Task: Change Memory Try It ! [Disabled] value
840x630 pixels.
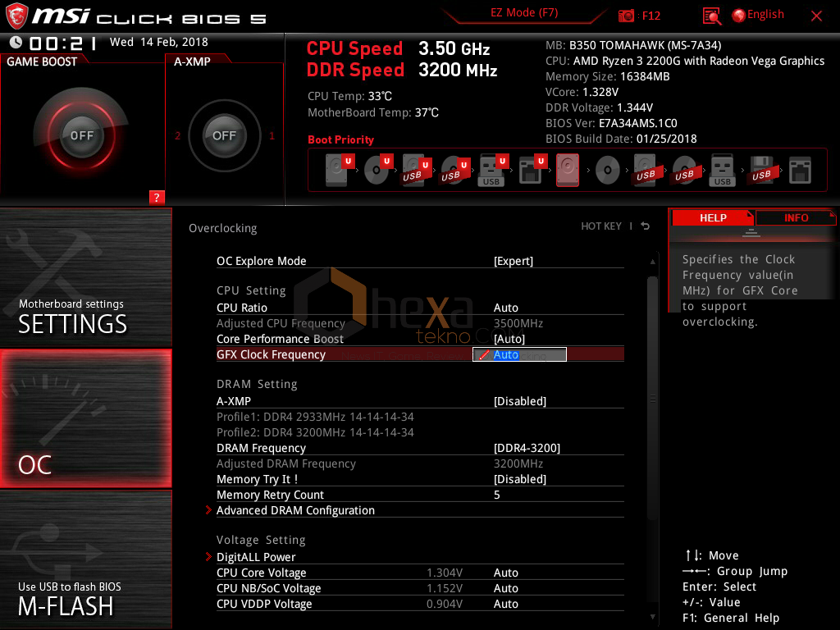Action: [x=519, y=479]
